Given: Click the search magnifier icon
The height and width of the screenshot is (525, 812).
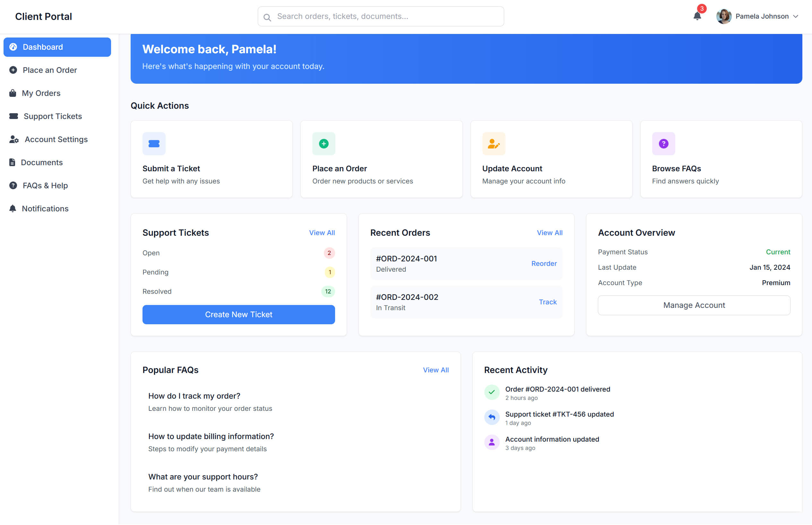Looking at the screenshot, I should tap(267, 17).
